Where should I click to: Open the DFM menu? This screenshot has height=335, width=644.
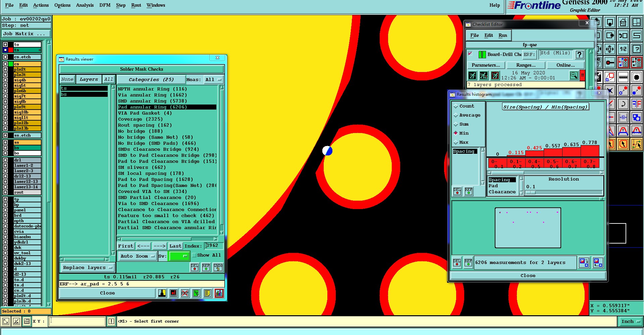pos(105,5)
